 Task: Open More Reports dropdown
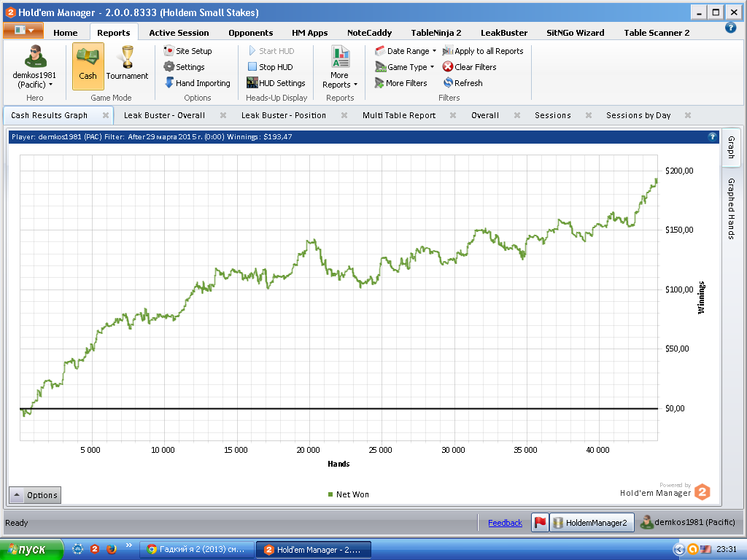[x=340, y=67]
